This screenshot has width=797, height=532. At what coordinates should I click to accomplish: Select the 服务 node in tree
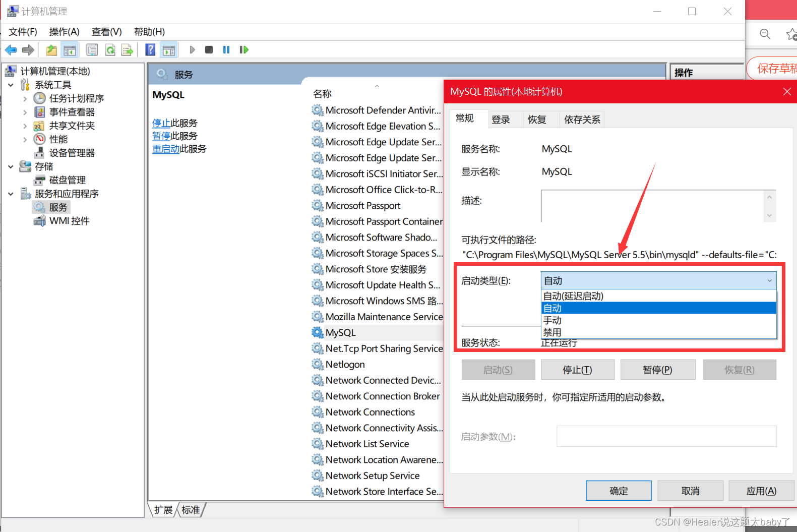click(58, 207)
